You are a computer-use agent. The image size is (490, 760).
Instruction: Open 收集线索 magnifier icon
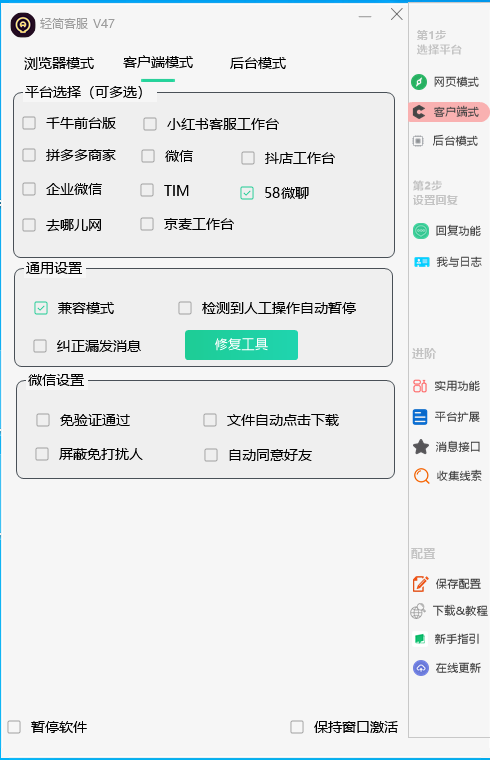click(x=421, y=476)
